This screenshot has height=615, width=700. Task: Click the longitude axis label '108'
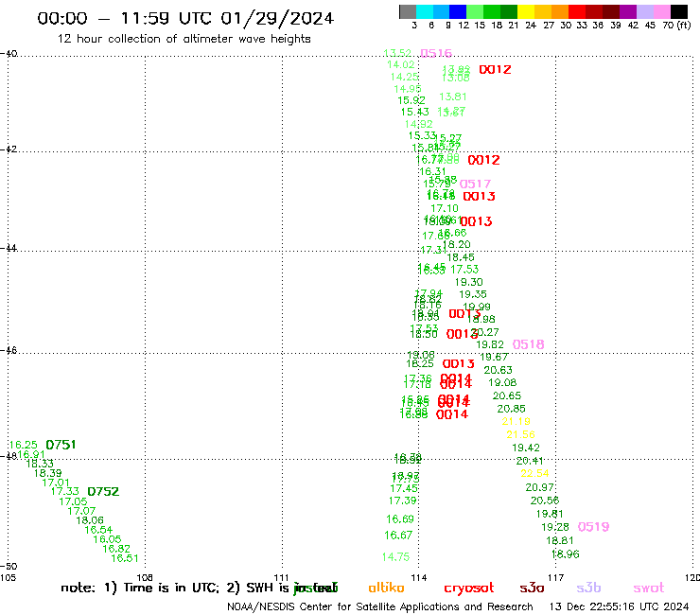pos(145,577)
